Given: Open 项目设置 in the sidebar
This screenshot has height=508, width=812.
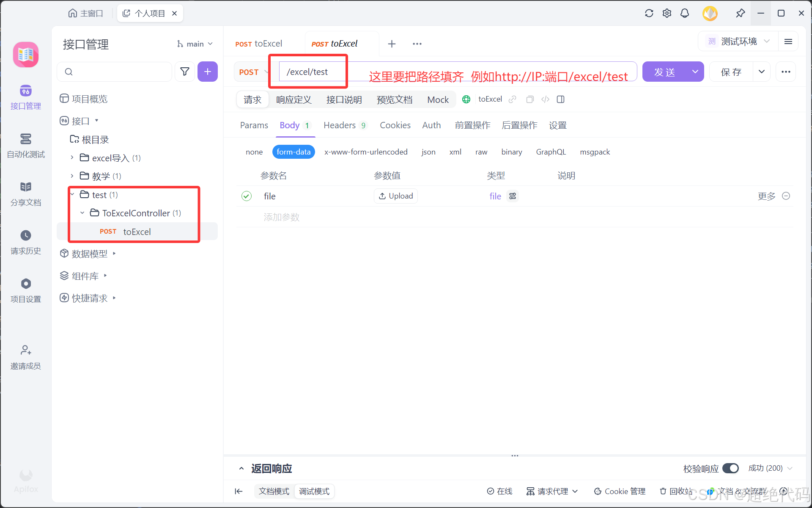Looking at the screenshot, I should 26,290.
